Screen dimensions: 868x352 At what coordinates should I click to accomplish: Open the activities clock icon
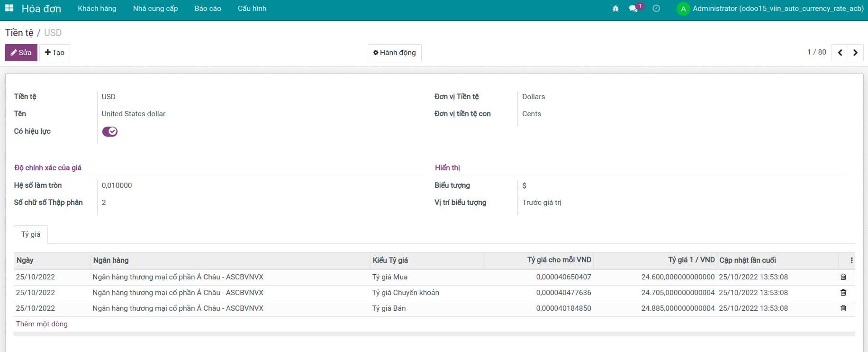coord(656,9)
